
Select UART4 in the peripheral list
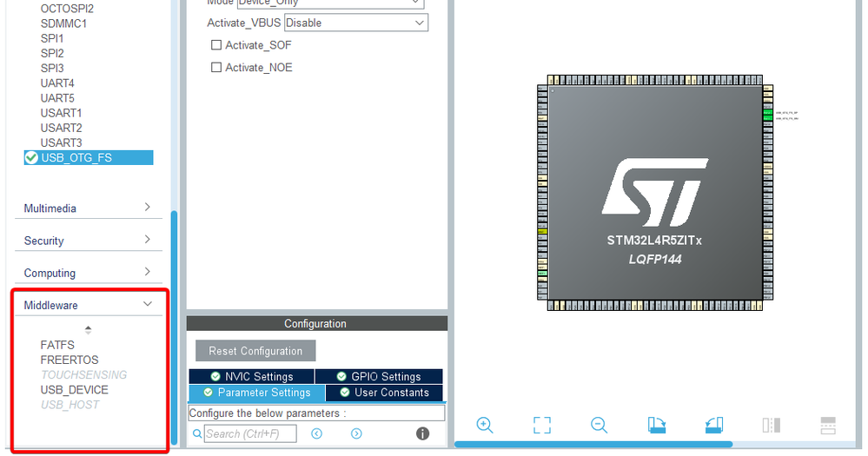pyautogui.click(x=57, y=83)
